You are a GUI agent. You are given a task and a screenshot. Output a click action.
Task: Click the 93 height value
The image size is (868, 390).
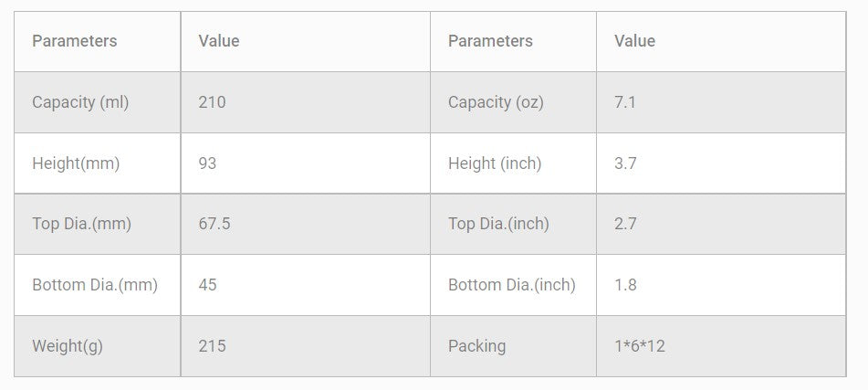[207, 163]
